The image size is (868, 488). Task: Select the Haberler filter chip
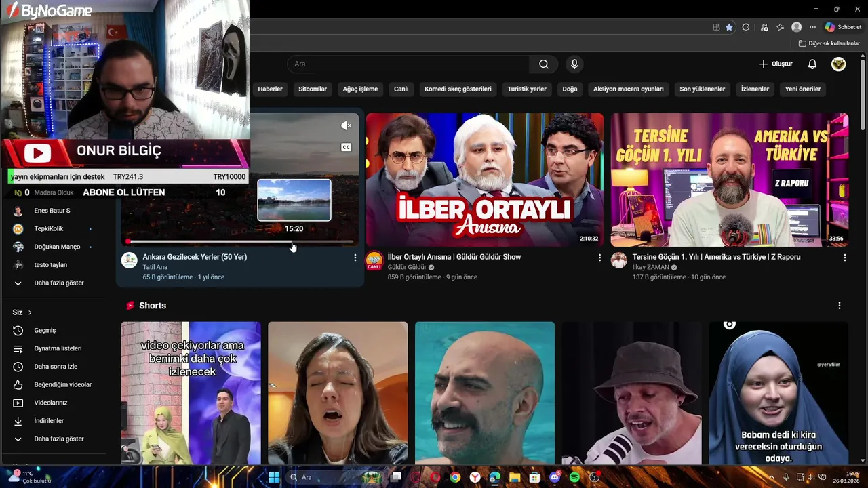coord(270,89)
